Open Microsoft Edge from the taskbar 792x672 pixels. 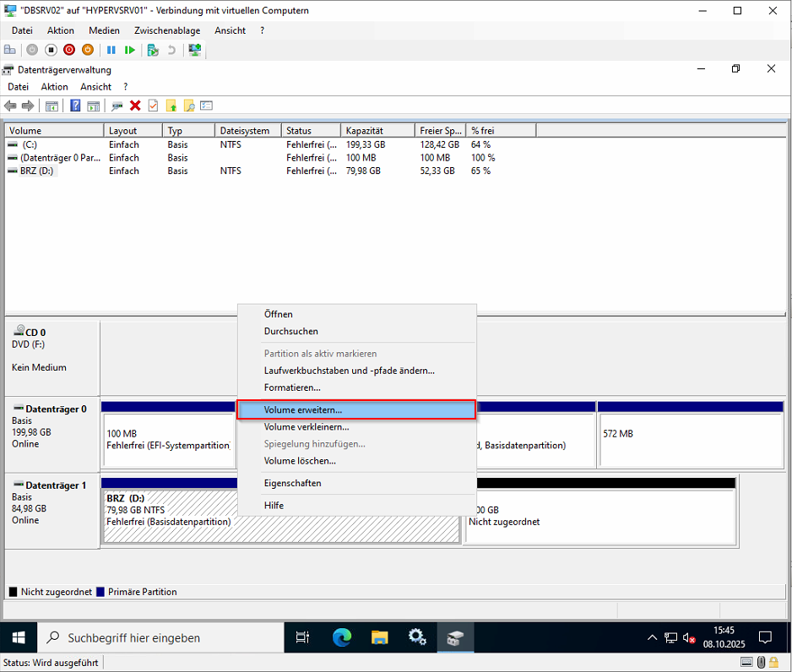coord(341,637)
